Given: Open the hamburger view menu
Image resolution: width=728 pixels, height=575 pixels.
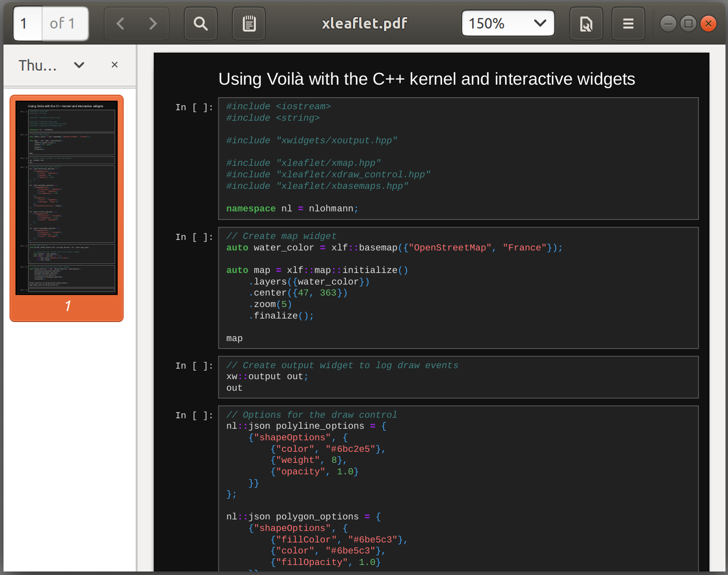Looking at the screenshot, I should (628, 24).
